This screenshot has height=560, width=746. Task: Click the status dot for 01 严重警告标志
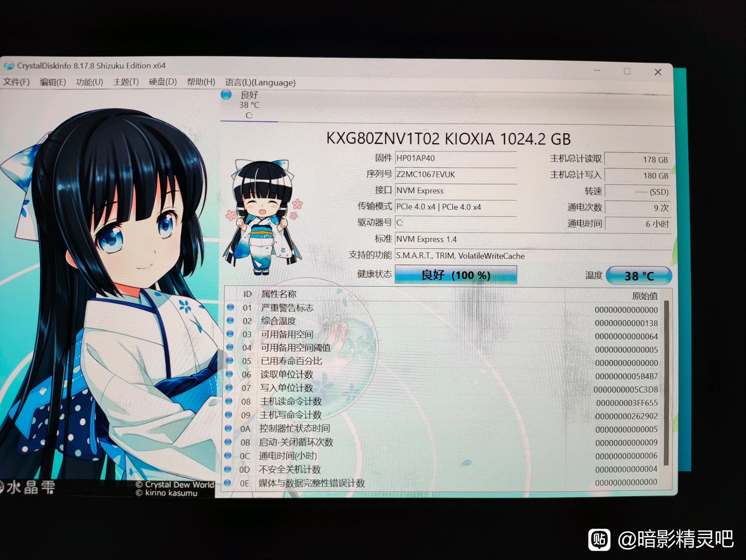231,307
